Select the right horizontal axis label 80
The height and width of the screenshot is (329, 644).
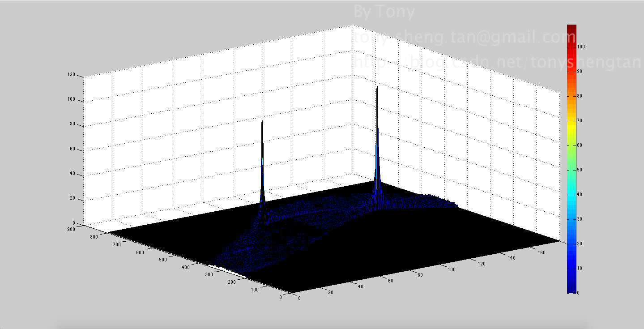[420, 275]
